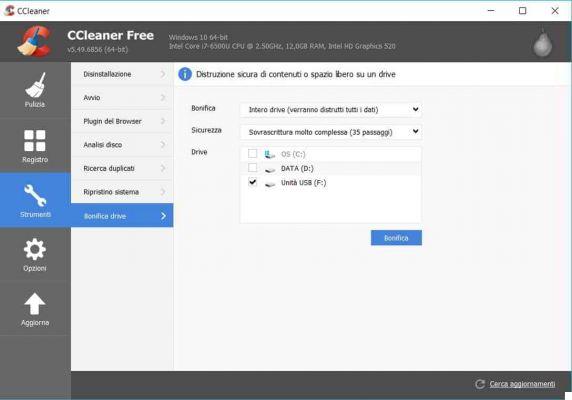Tick the DATA (D:) checkbox
This screenshot has width=572, height=400.
(252, 168)
